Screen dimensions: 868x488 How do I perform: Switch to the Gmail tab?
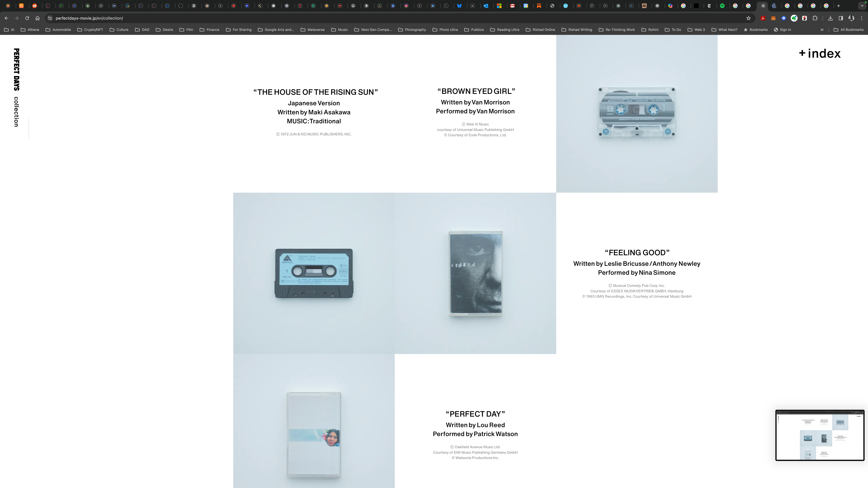[512, 6]
